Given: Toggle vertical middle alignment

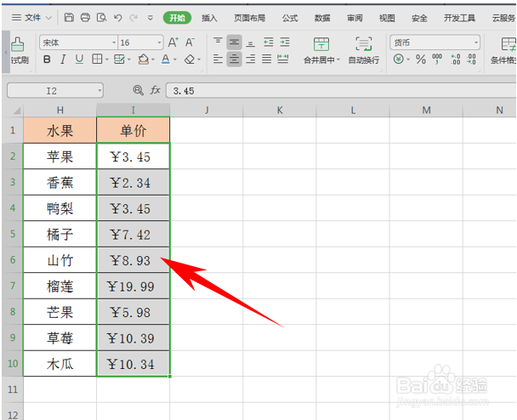Looking at the screenshot, I should [x=234, y=43].
